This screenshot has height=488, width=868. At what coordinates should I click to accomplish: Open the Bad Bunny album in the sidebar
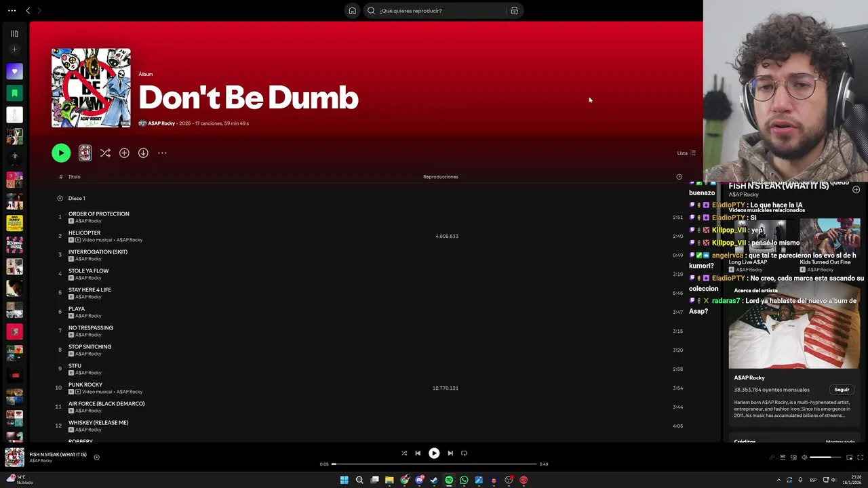point(14,223)
